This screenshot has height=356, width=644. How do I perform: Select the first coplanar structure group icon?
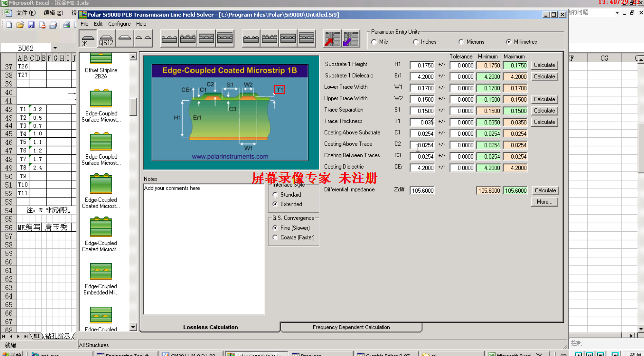pyautogui.click(x=251, y=39)
